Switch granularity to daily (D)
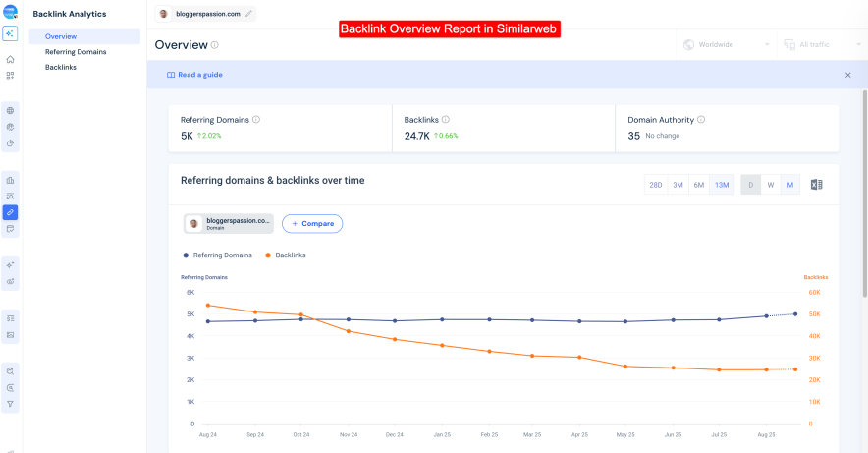 (750, 185)
